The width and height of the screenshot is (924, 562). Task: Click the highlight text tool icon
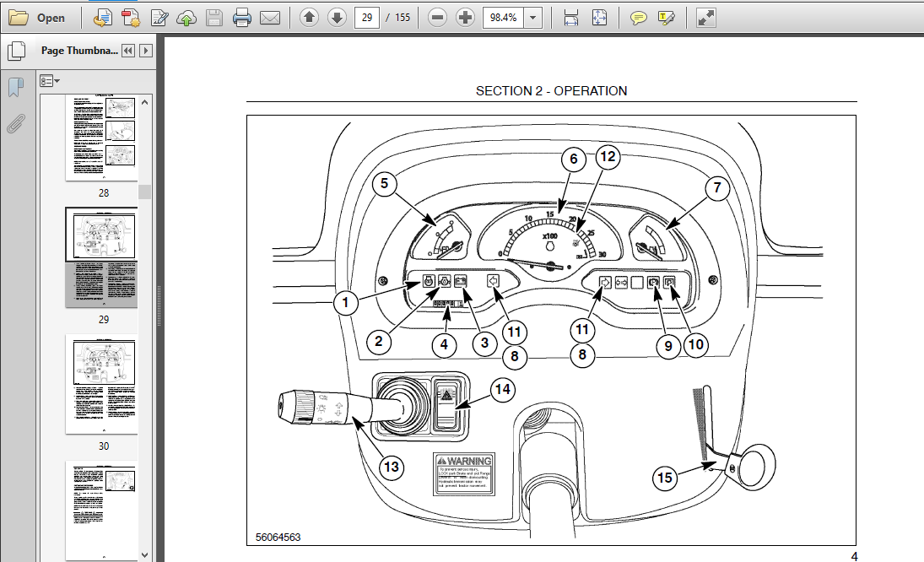pos(667,18)
